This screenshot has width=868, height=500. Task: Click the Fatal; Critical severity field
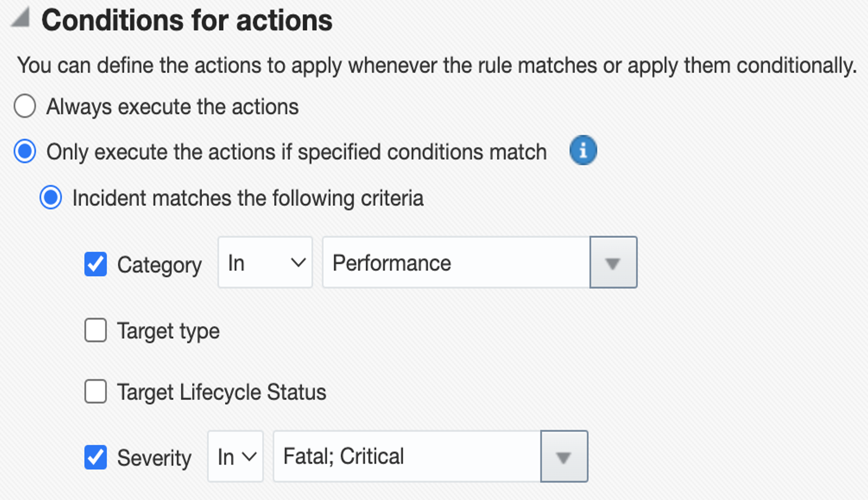point(407,457)
